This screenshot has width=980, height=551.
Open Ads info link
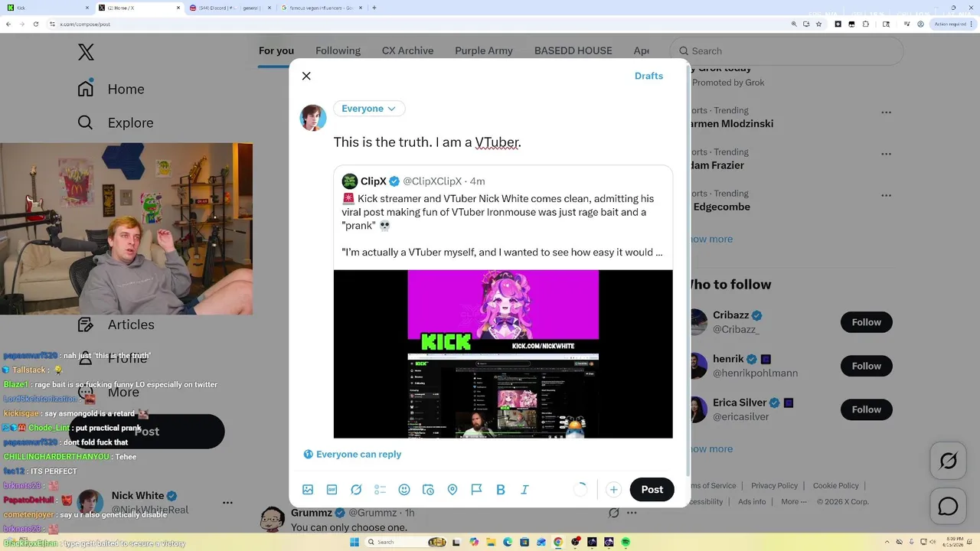click(x=752, y=502)
